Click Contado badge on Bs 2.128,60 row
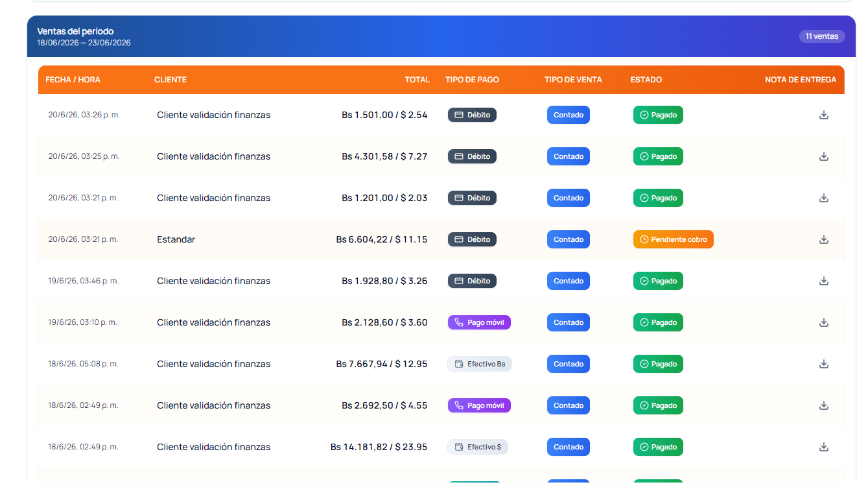 click(x=569, y=322)
